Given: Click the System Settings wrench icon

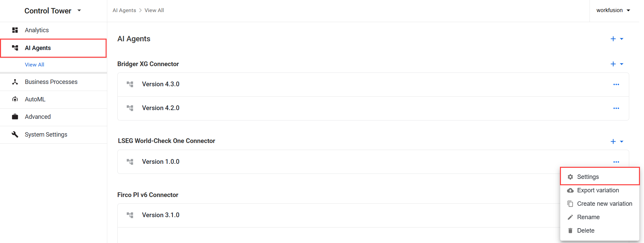Looking at the screenshot, I should click(x=15, y=134).
